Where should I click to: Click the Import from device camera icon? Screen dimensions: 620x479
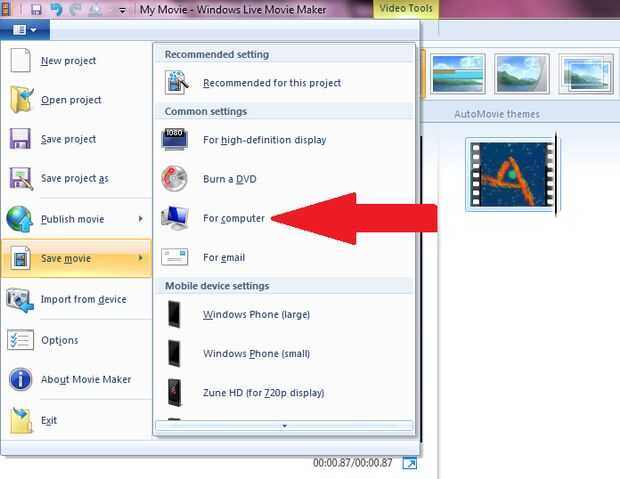[20, 300]
